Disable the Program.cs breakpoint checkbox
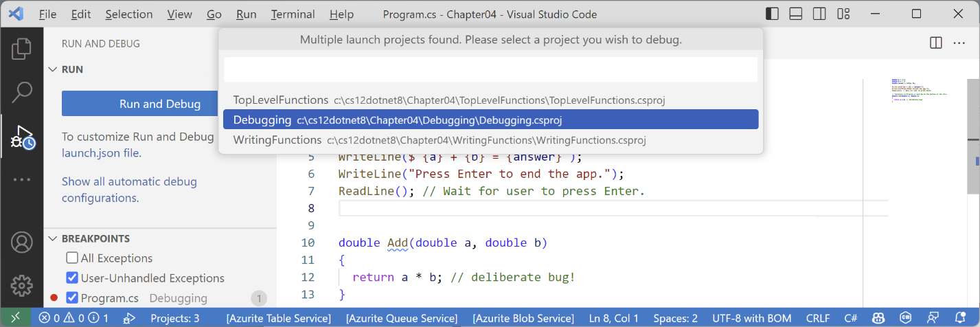The height and width of the screenshot is (327, 980). point(72,298)
